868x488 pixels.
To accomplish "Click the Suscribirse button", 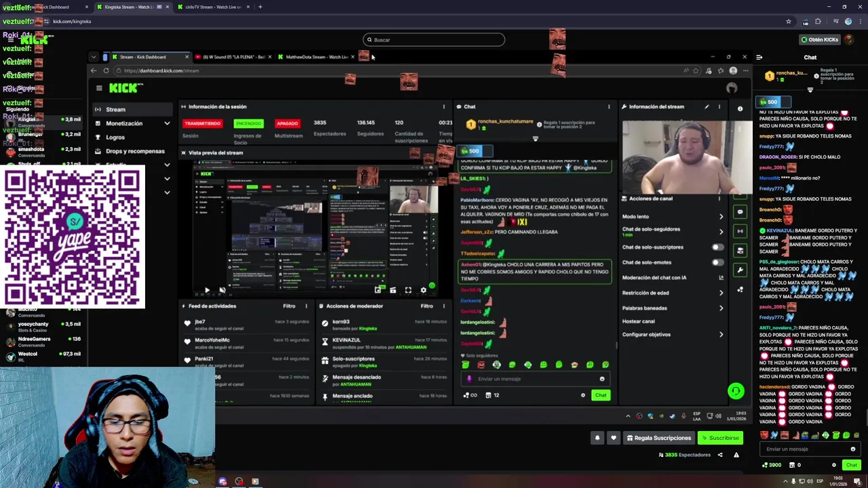I will click(x=720, y=438).
